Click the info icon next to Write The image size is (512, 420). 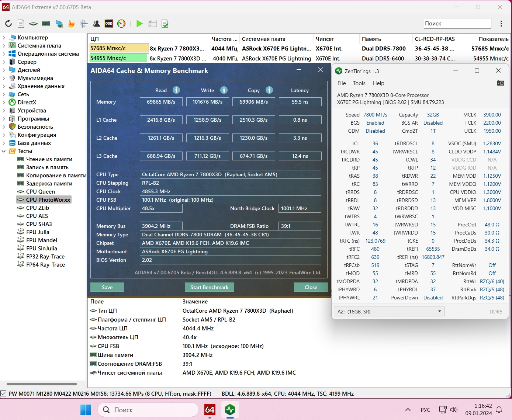tap(224, 90)
